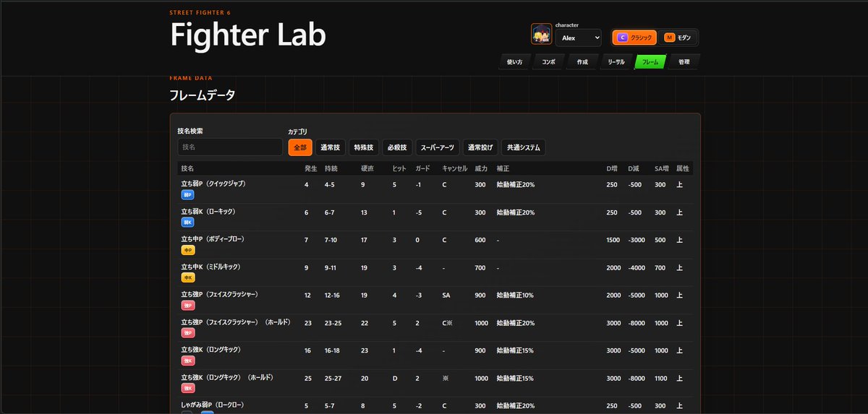Click the 硬直 column header
This screenshot has height=414, width=868.
coord(367,168)
